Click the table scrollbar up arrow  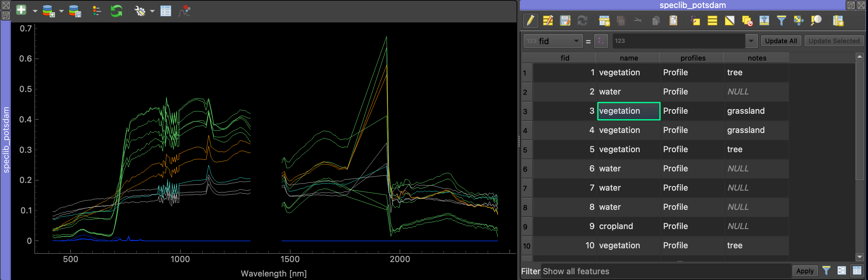point(860,57)
